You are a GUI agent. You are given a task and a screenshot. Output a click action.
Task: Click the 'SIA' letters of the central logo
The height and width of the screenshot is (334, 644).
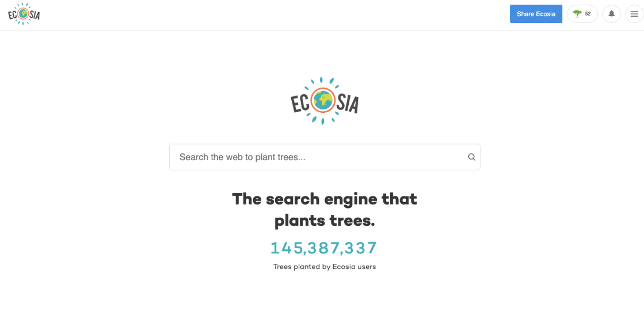point(348,103)
